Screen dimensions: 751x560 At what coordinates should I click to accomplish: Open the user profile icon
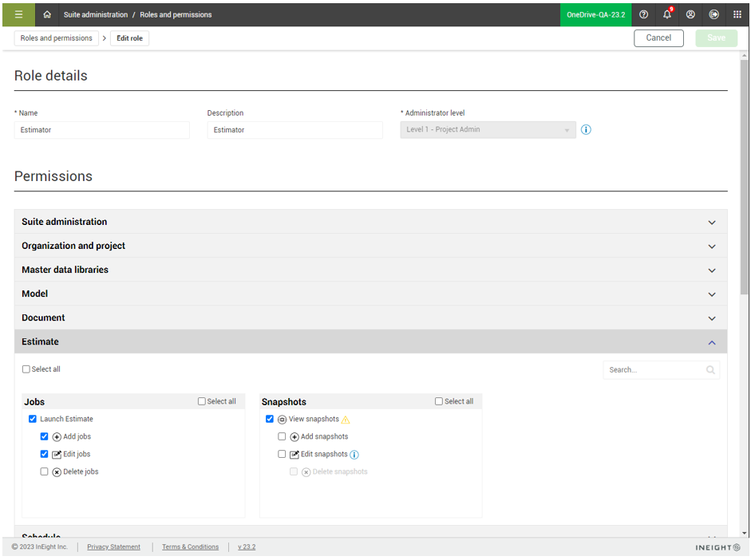[690, 14]
